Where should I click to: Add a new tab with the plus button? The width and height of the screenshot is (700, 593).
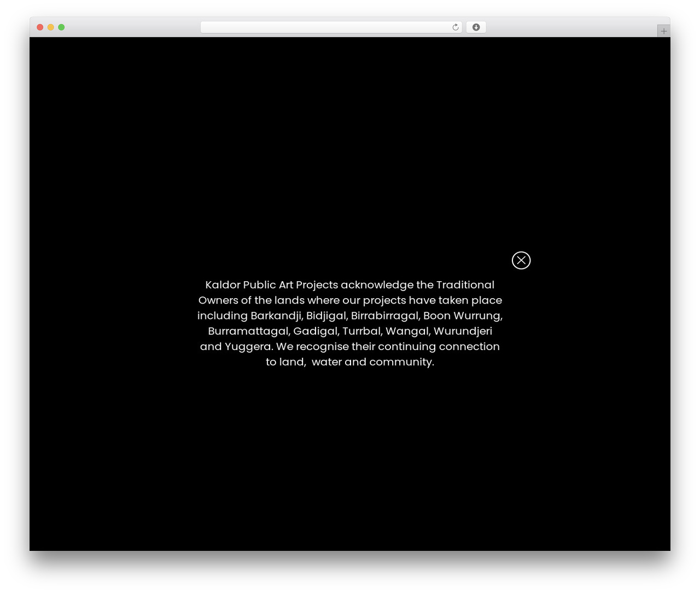663,31
